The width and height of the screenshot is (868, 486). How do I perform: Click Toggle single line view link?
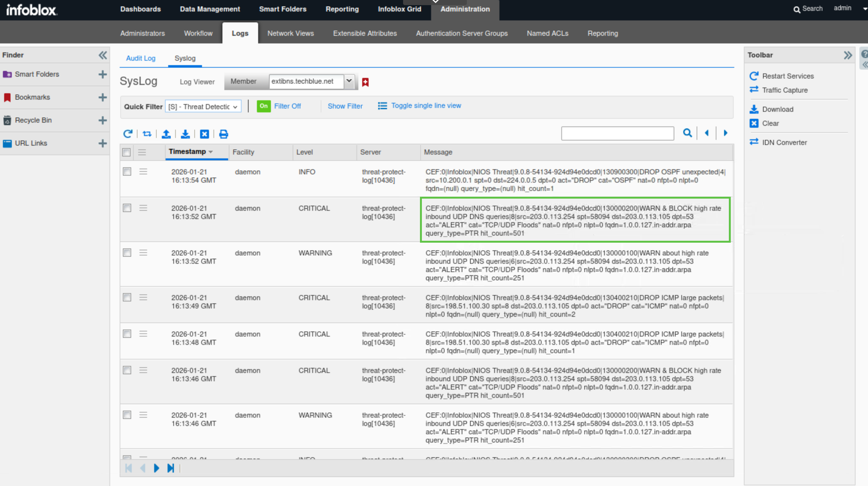426,106
